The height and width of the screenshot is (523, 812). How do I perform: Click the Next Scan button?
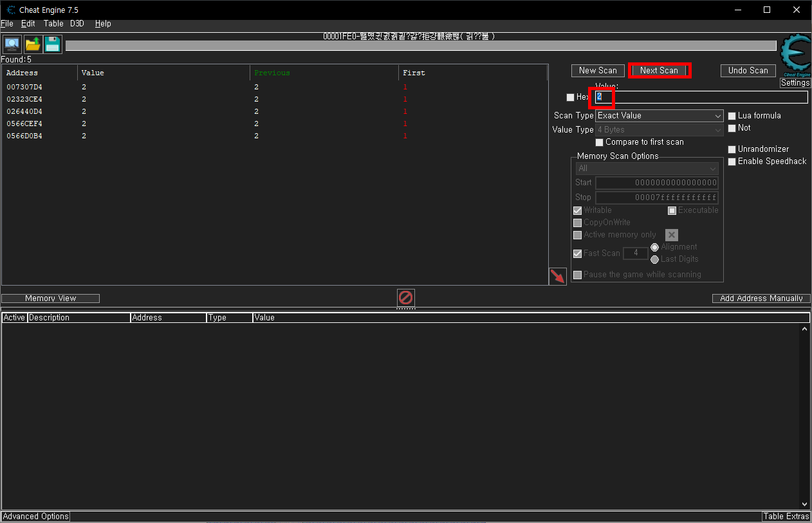click(x=659, y=71)
